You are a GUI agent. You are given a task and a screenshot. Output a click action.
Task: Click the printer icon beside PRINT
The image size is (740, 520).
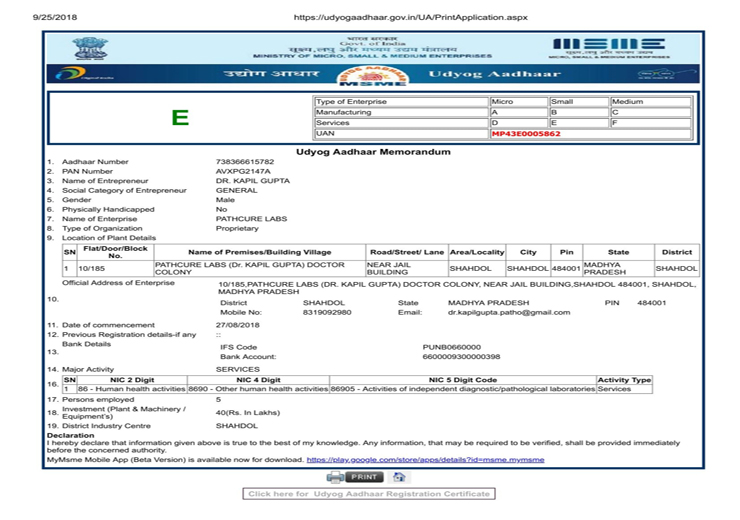coord(335,477)
